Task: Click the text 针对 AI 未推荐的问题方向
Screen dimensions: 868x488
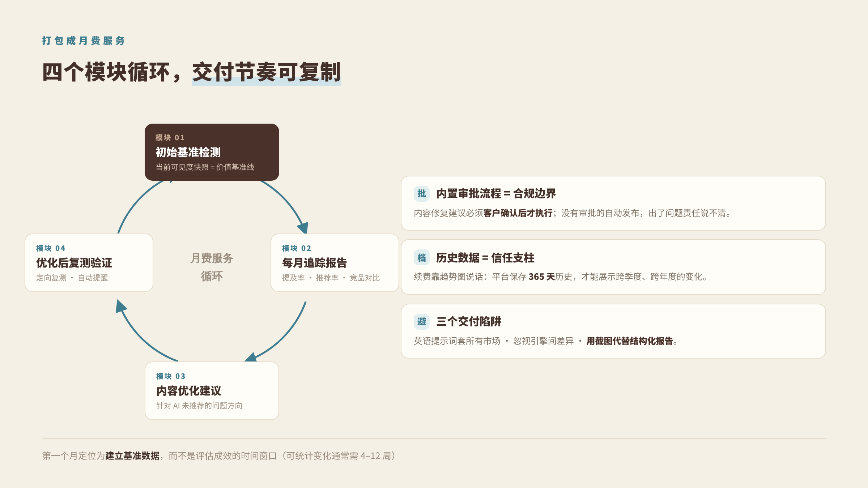Action: 199,406
